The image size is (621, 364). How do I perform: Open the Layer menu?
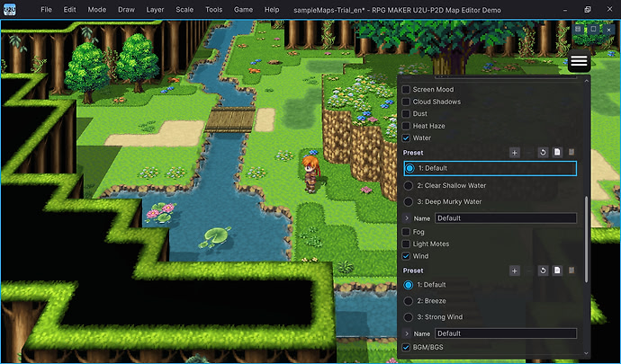point(155,10)
